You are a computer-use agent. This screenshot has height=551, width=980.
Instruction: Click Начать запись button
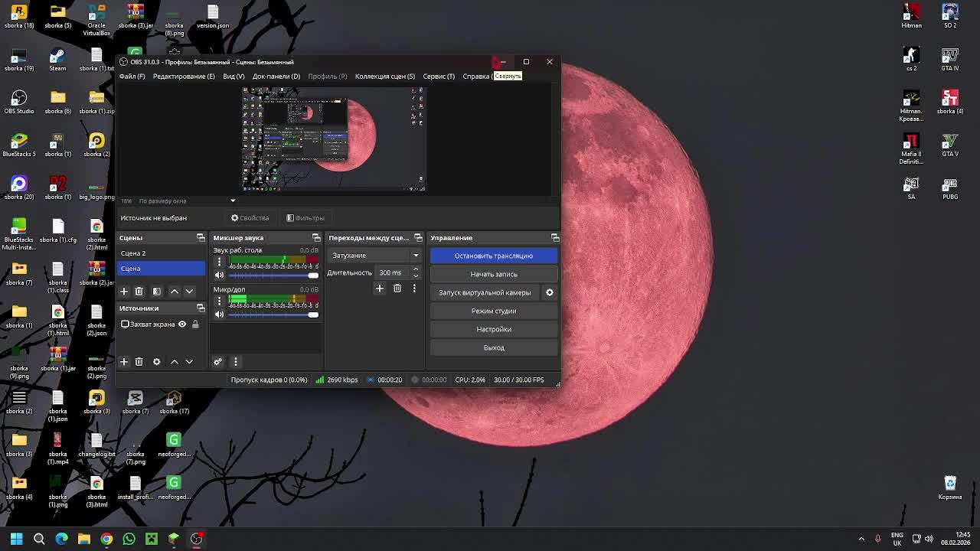click(494, 274)
